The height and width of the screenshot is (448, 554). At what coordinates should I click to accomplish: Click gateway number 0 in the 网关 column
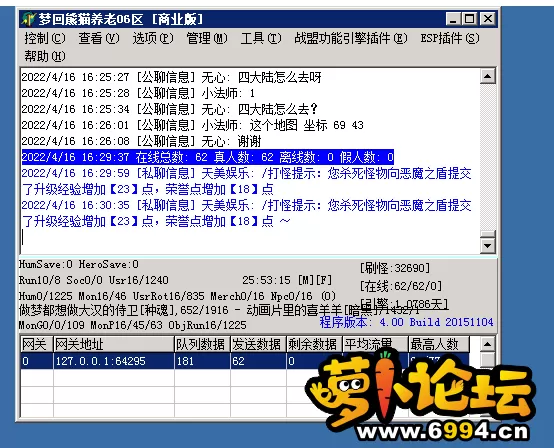[37, 361]
